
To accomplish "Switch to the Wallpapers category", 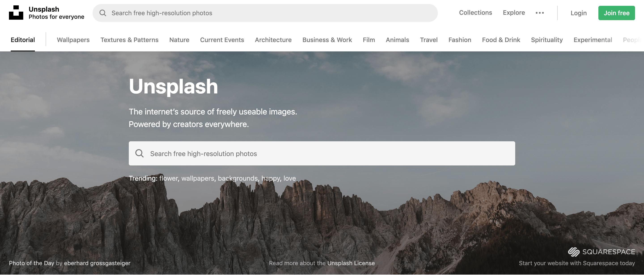I will pyautogui.click(x=73, y=40).
